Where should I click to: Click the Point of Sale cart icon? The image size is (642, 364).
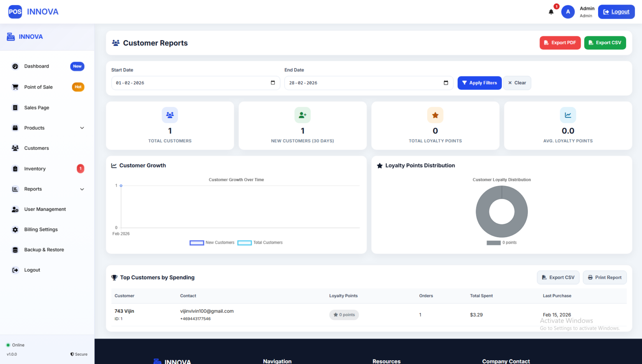[x=15, y=87]
